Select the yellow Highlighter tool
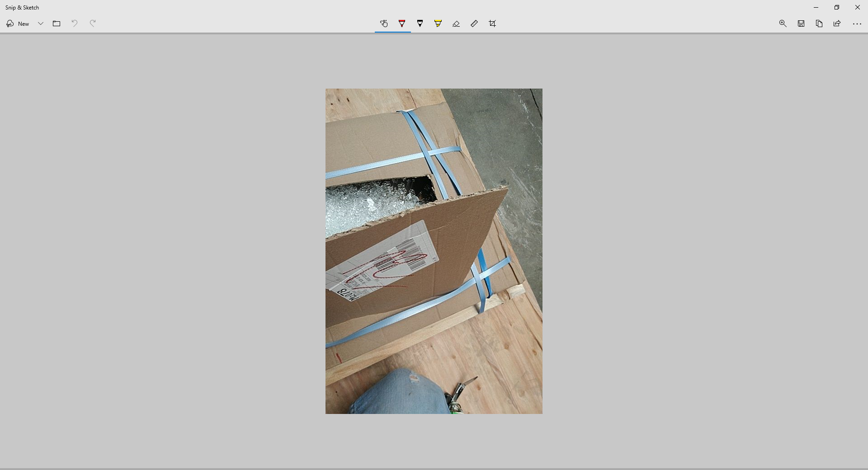This screenshot has width=868, height=470. [438, 23]
